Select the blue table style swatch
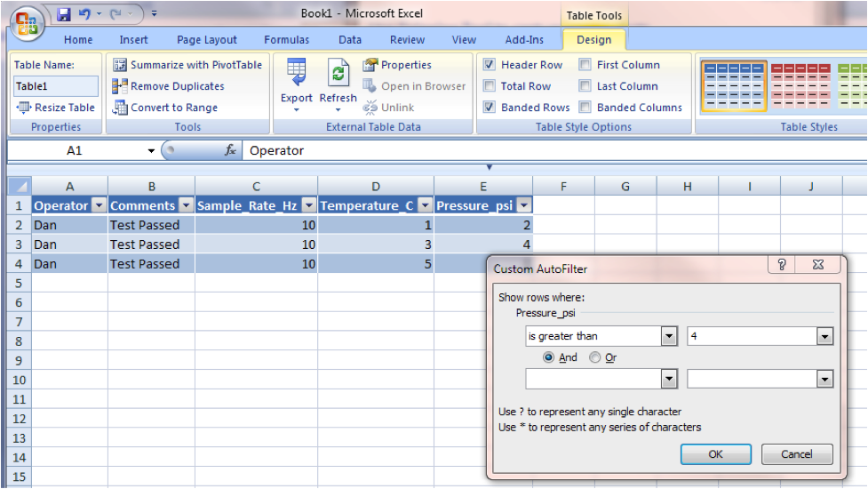Screen dimensions: 868x489 click(x=734, y=86)
